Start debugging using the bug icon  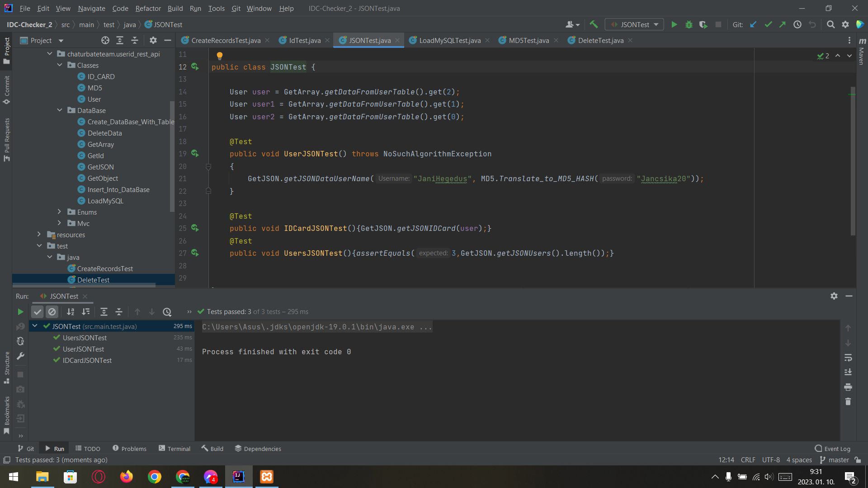pyautogui.click(x=689, y=24)
